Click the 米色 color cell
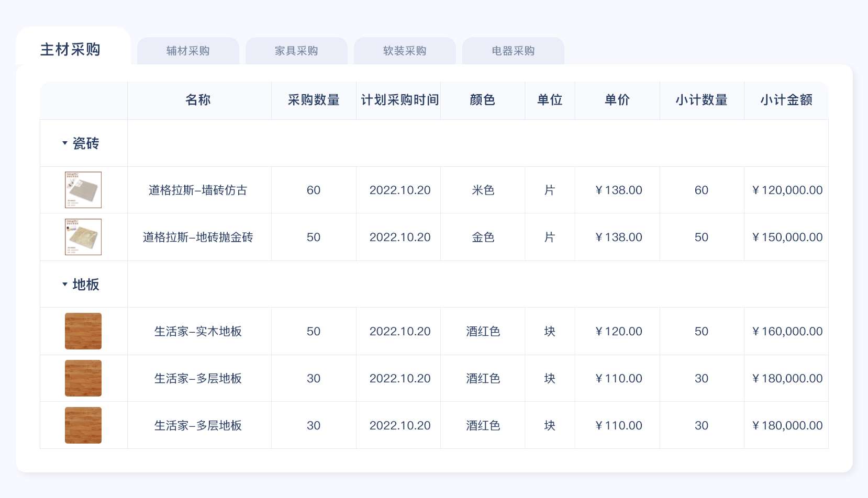 click(483, 190)
